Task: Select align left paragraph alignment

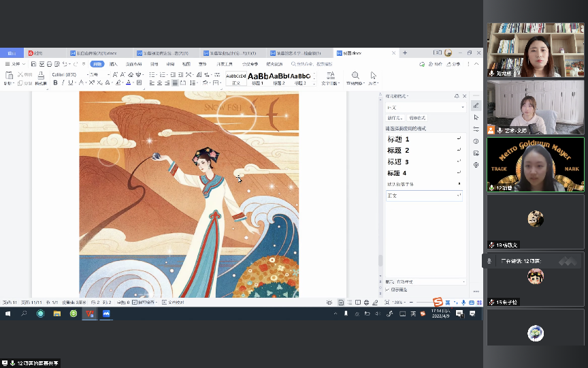Action: (x=152, y=82)
